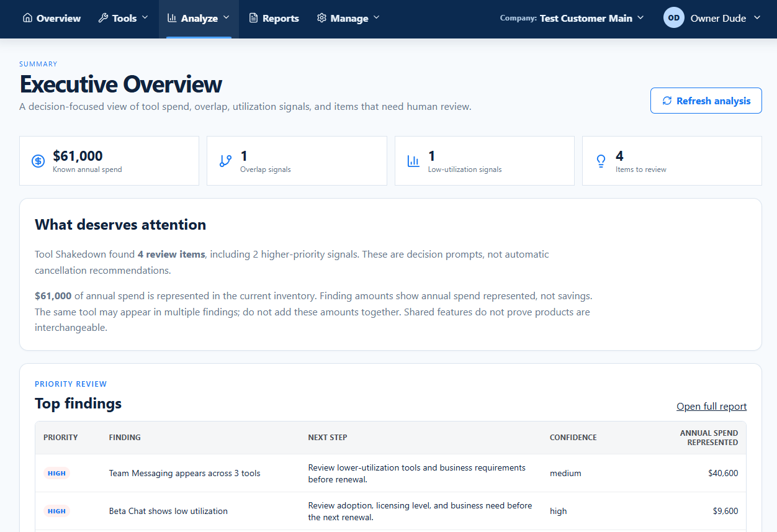Open the full report link
Screen dimensions: 777x532
click(x=711, y=406)
